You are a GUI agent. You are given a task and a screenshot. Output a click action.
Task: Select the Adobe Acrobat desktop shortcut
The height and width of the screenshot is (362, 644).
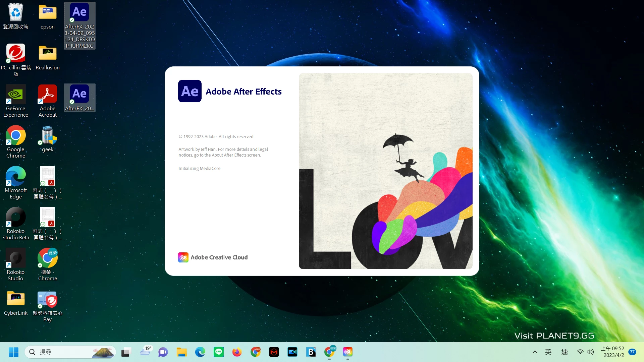click(x=47, y=95)
